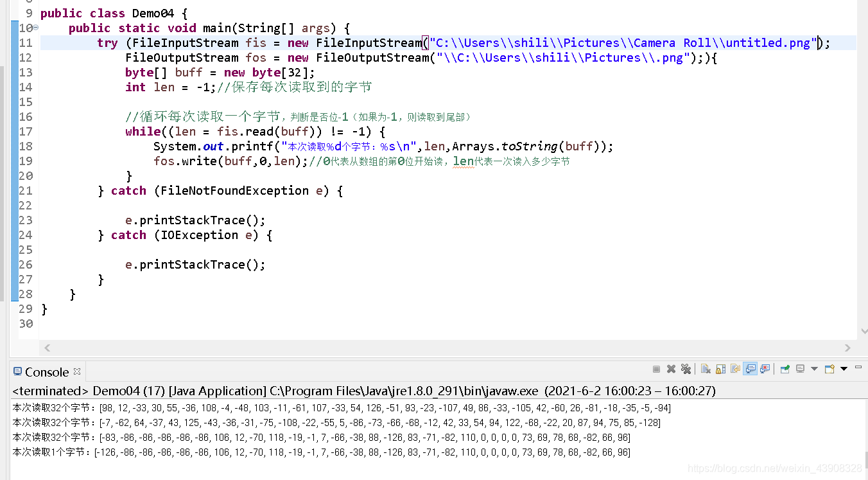
Task: Toggle Word Wrap in the console
Action: (x=735, y=369)
